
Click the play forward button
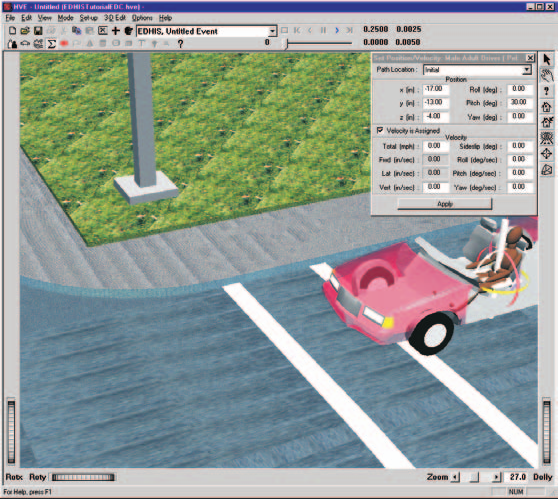[x=337, y=30]
